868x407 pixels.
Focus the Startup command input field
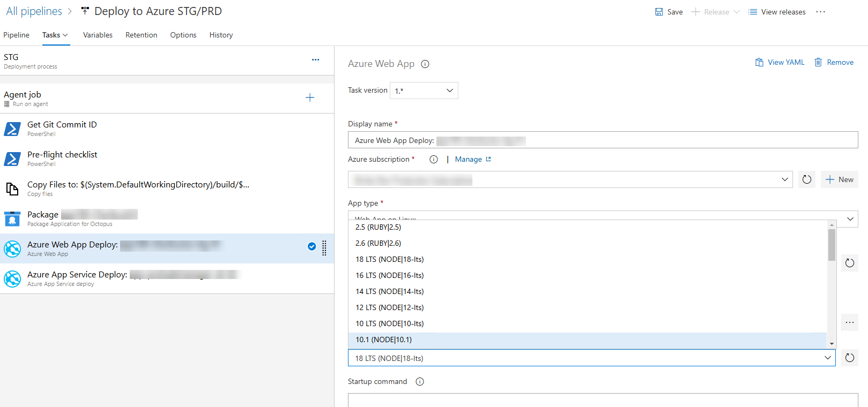pos(603,400)
